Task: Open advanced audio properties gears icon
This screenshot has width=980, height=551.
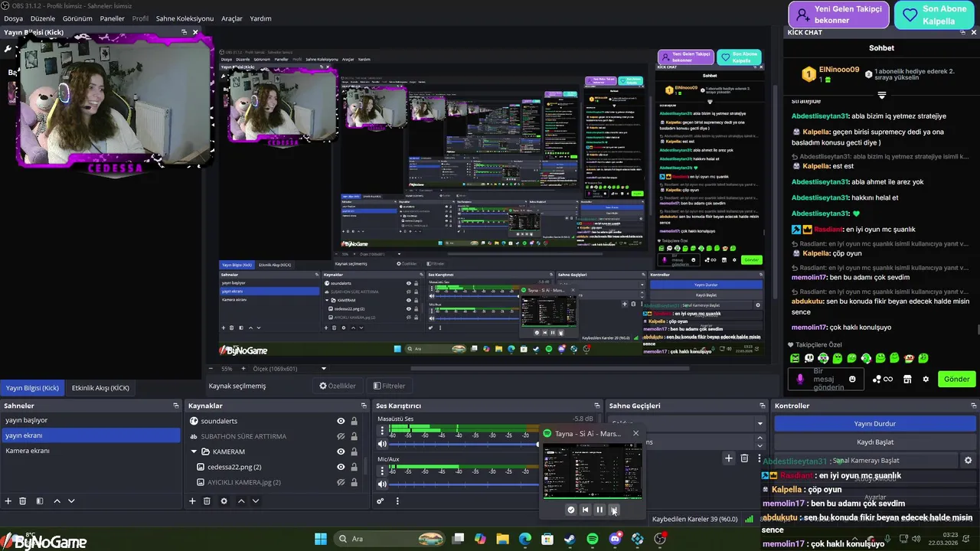Action: pyautogui.click(x=380, y=501)
